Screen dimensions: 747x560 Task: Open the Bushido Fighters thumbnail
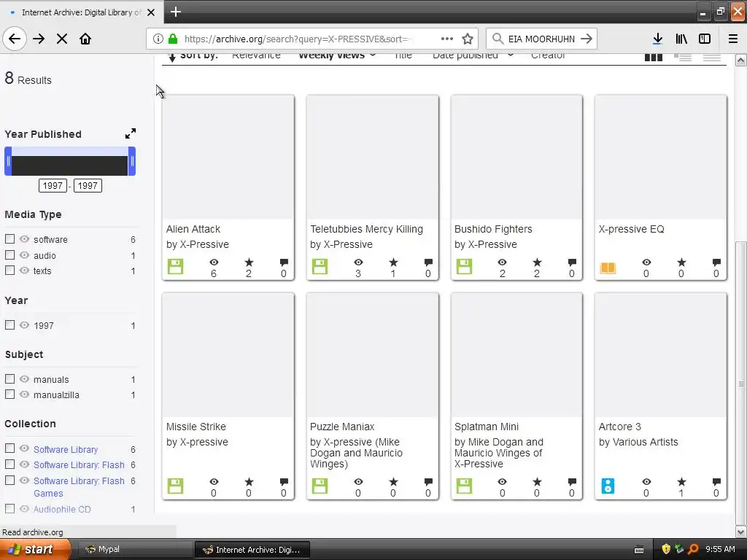pos(516,157)
